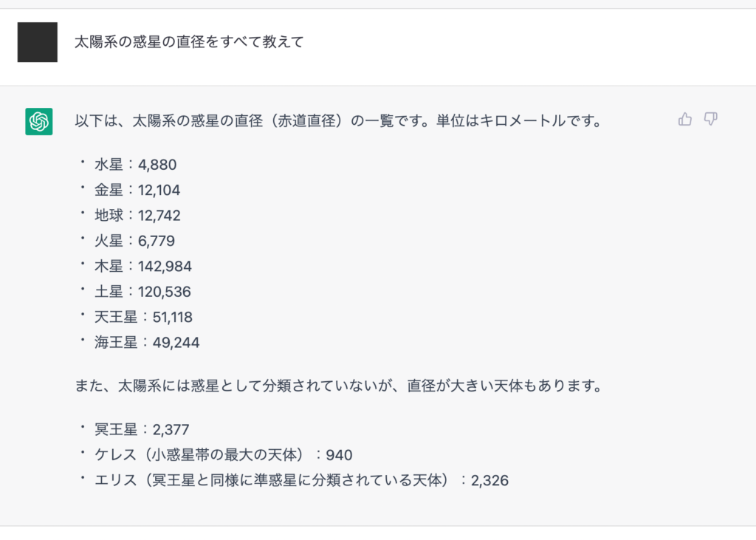
Task: Click the エリス entry with 2,326
Action: pyautogui.click(x=302, y=481)
